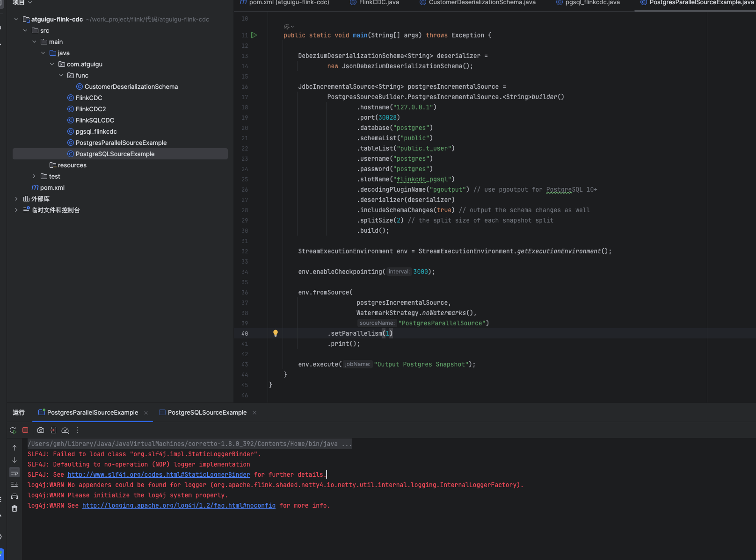Viewport: 756px width, 560px height.
Task: Expand the 临时文件和控制台 node
Action: [x=16, y=210]
